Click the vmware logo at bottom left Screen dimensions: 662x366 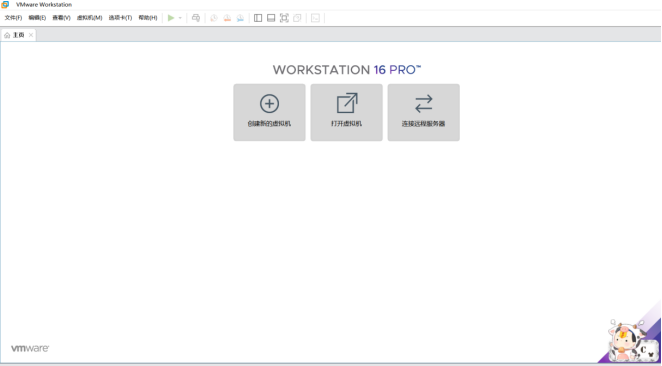tap(30, 348)
